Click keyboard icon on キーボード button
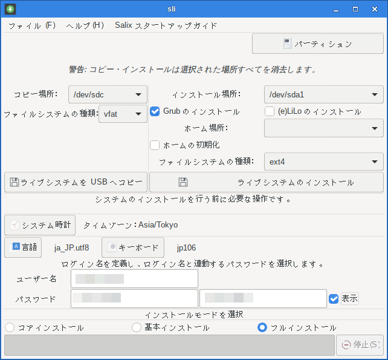The height and width of the screenshot is (360, 388). (x=113, y=247)
